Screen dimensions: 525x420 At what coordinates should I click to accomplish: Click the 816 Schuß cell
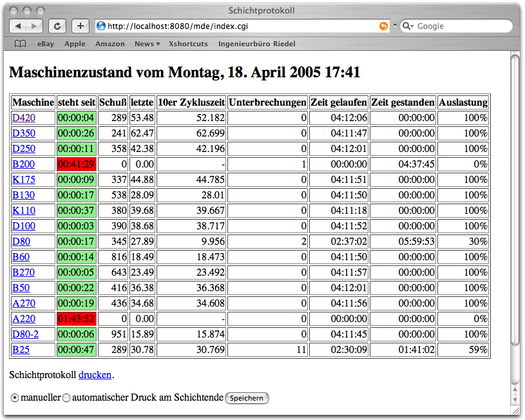[x=113, y=257]
